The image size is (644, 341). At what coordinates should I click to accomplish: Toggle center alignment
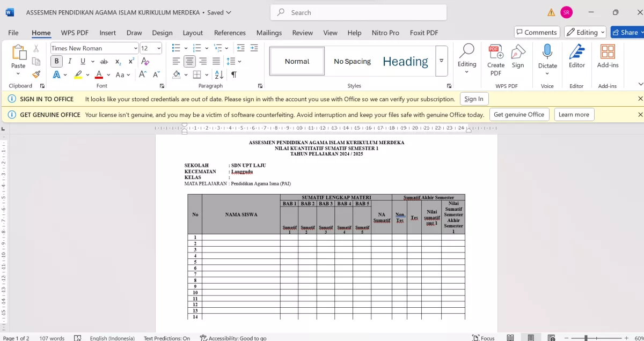[x=189, y=62]
